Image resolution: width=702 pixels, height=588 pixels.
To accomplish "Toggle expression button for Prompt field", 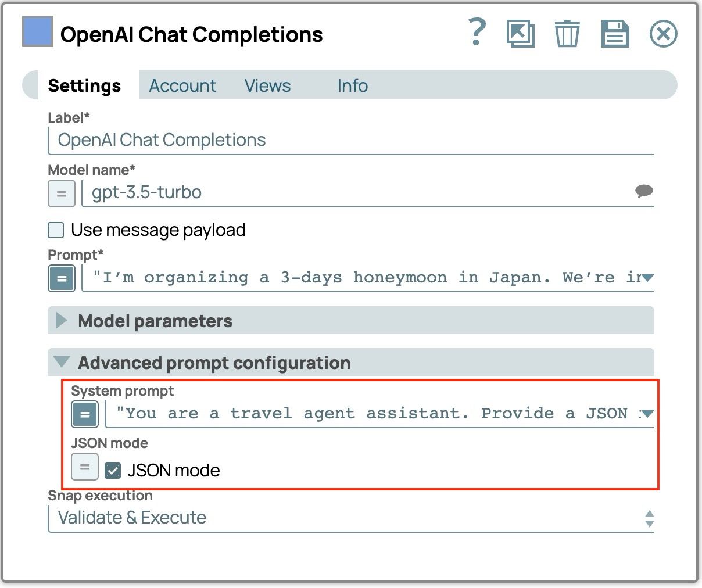I will [61, 278].
